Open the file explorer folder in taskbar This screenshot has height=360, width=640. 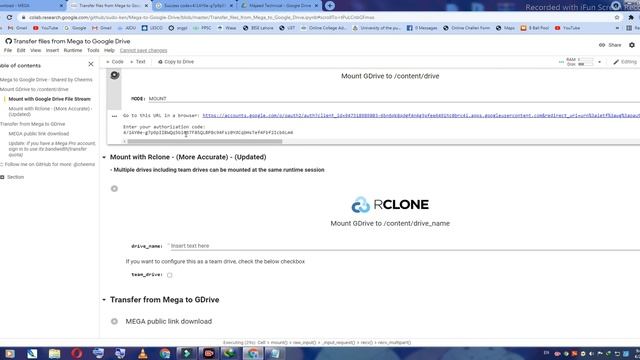coord(54,353)
